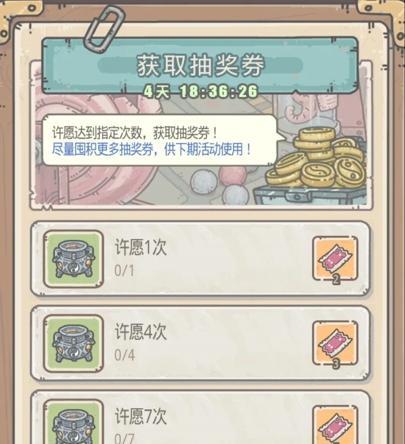This screenshot has height=444, width=405.
Task: Select the ticket reward showing 3
Action: [335, 343]
